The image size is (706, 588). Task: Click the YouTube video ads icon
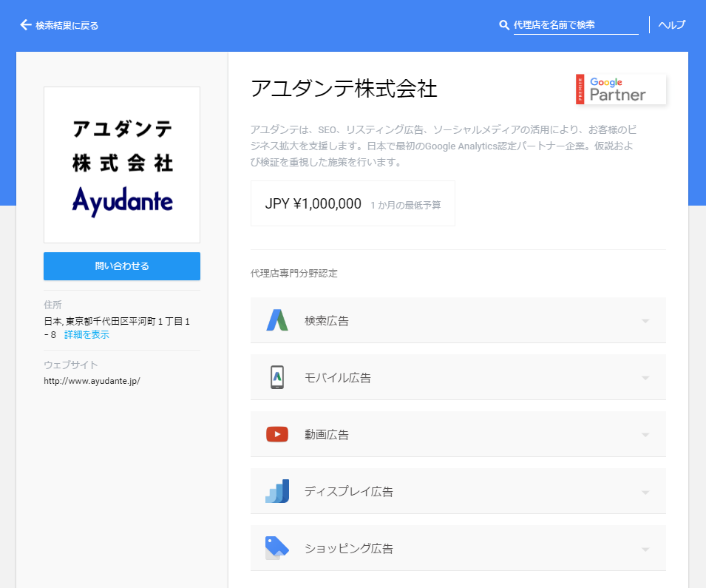click(x=277, y=434)
